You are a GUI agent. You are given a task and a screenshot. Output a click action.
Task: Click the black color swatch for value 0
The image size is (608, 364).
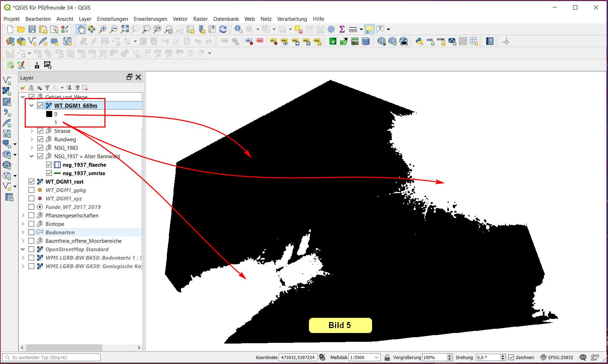point(49,114)
